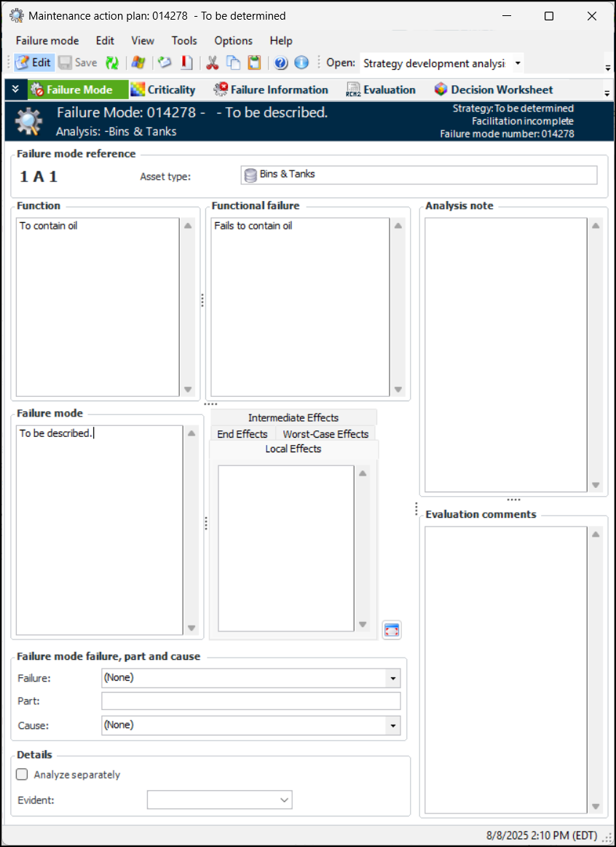Open the Strategy development analysis dropdown
This screenshot has height=847, width=616.
click(518, 63)
